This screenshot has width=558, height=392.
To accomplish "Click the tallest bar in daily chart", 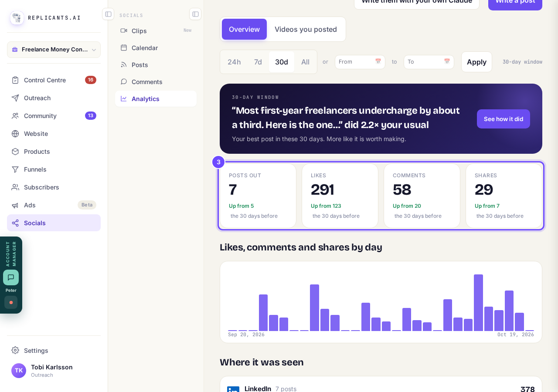I will (x=478, y=303).
